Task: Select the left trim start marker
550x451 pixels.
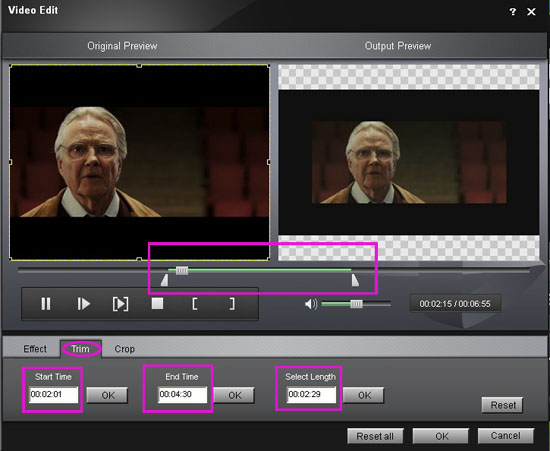Action: (x=165, y=280)
